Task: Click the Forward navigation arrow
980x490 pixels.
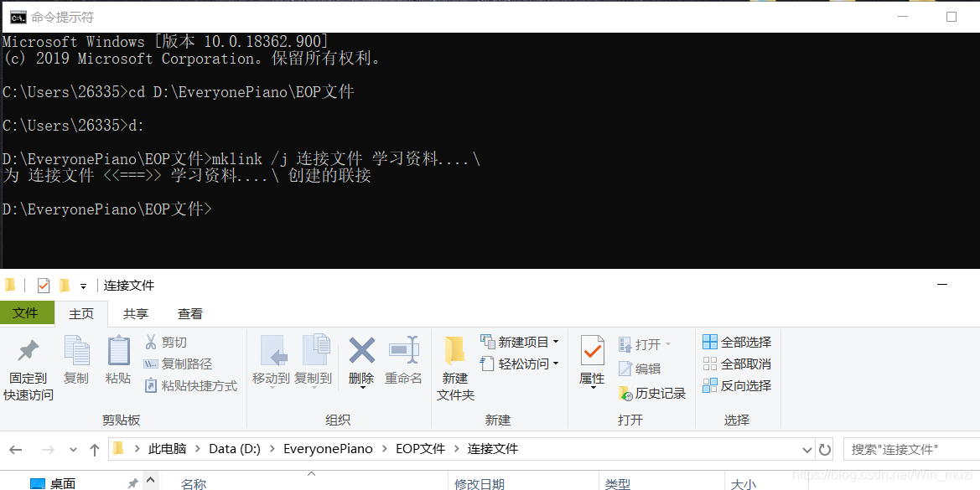Action: pyautogui.click(x=48, y=450)
